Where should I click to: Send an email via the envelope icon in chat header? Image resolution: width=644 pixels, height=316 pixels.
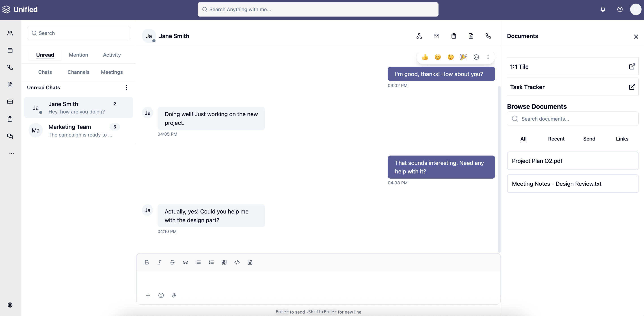tap(436, 36)
